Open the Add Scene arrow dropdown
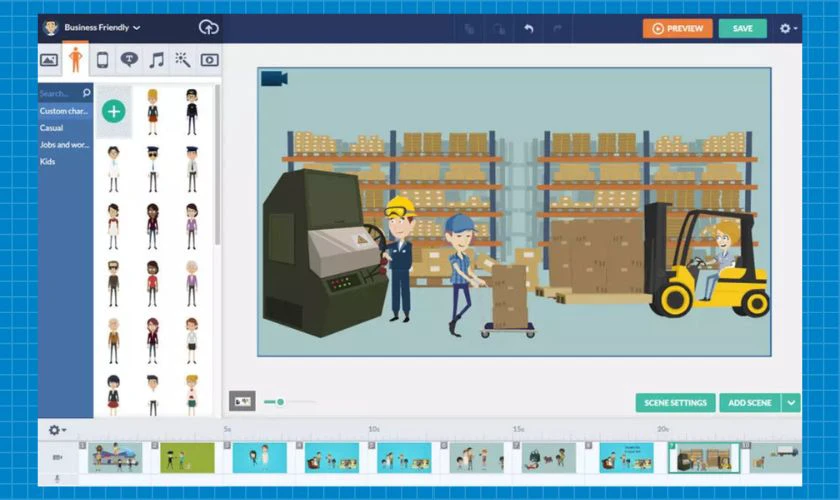The height and width of the screenshot is (500, 840). pos(791,402)
